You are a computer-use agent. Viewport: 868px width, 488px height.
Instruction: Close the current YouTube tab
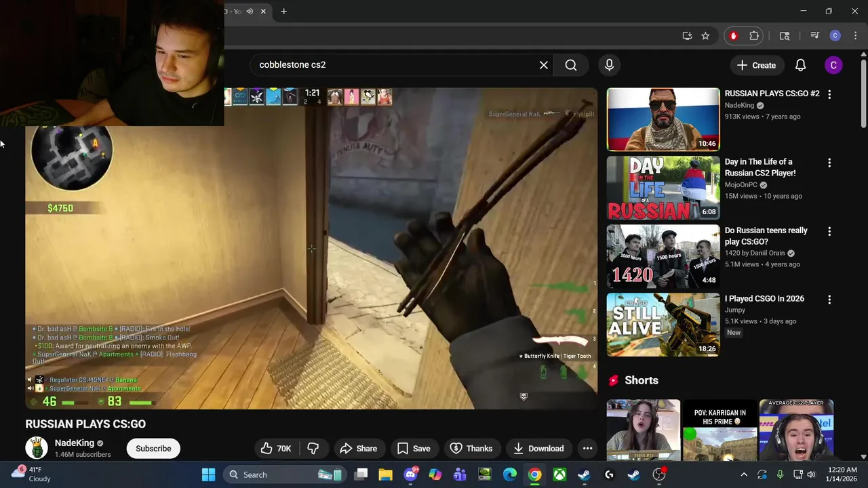pyautogui.click(x=263, y=12)
